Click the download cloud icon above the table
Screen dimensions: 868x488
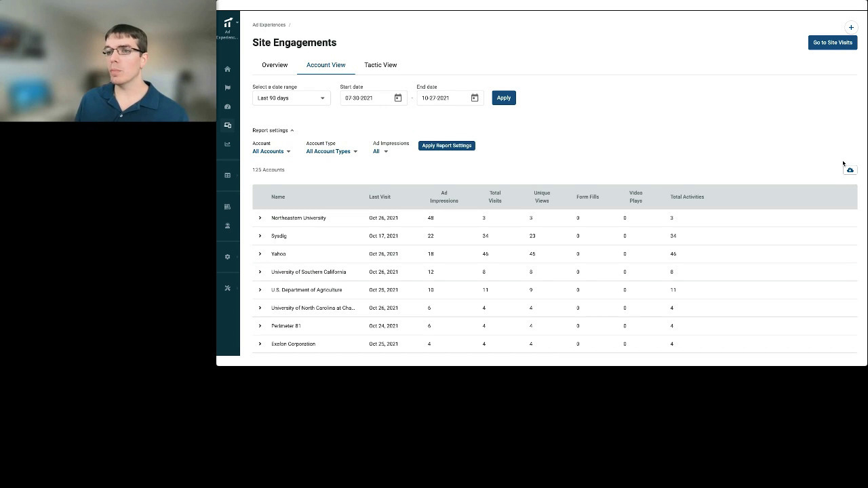850,170
